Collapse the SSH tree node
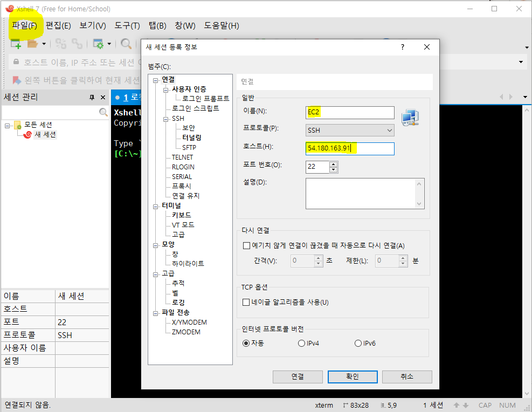Screen dimensions: 532x412 [x=165, y=120]
